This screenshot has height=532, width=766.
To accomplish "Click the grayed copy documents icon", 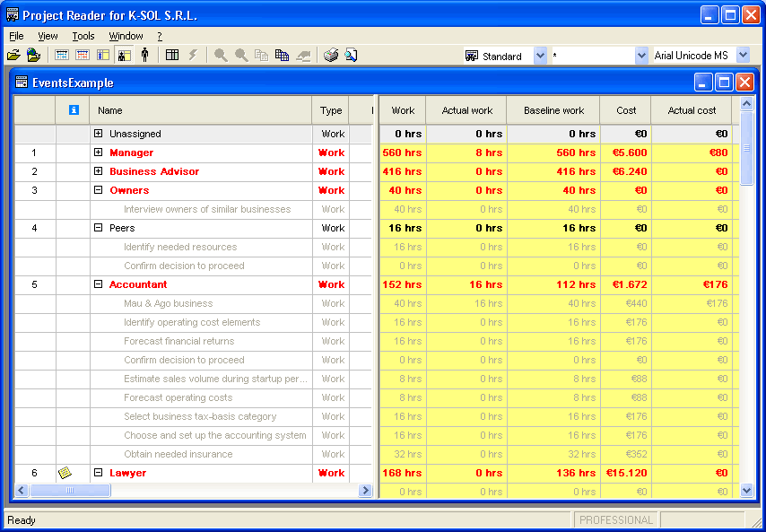I will click(261, 56).
